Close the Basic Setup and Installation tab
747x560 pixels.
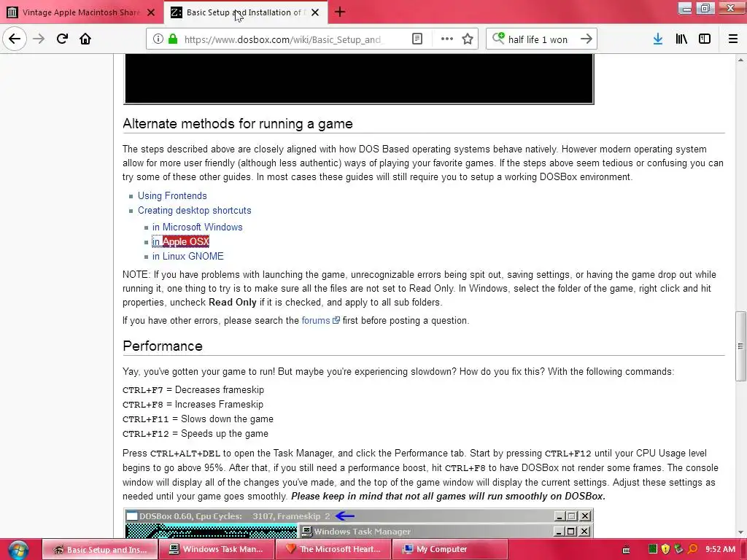(x=315, y=12)
